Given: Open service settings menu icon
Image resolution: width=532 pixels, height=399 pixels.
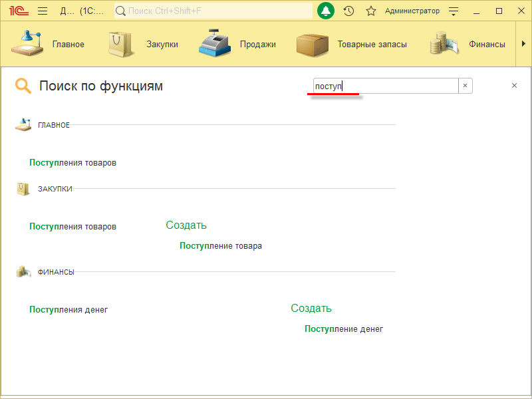Looking at the screenshot, I should [454, 11].
